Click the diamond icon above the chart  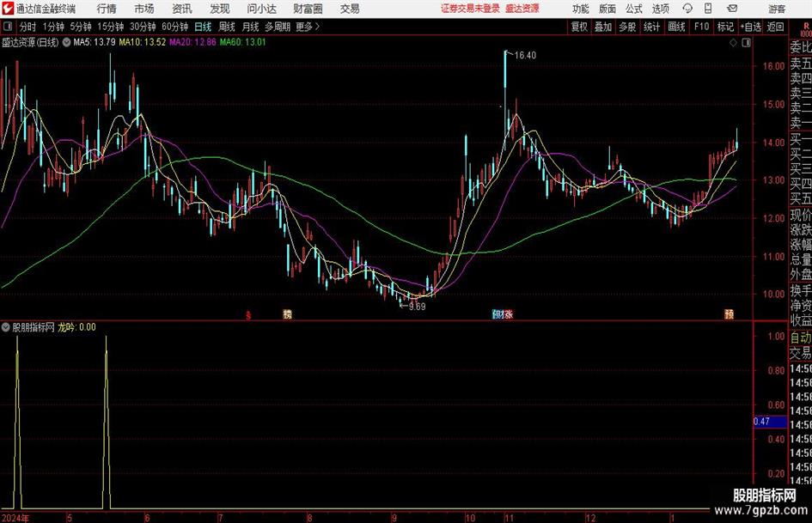(x=733, y=43)
